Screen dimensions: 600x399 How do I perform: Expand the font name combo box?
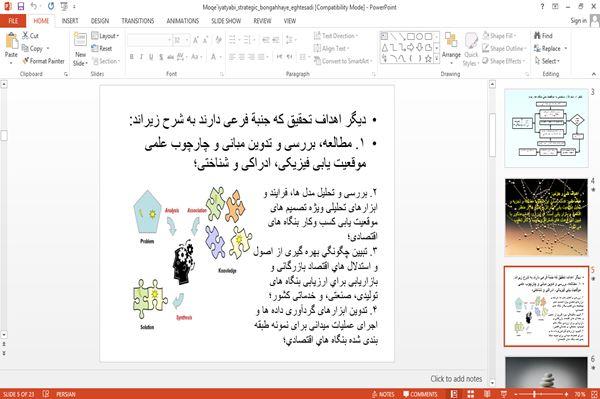point(169,40)
